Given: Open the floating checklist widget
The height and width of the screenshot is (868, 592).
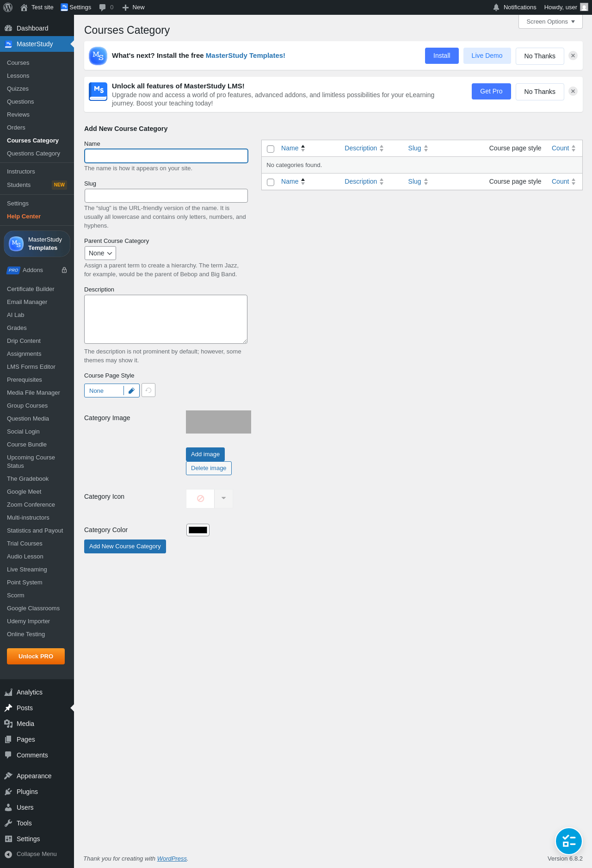Looking at the screenshot, I should (569, 841).
